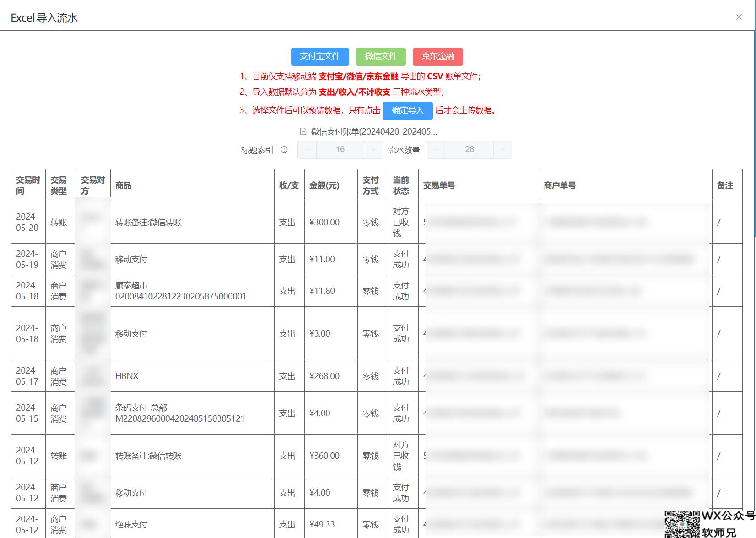This screenshot has width=756, height=538.
Task: Click the 交易时间 column header
Action: coord(28,185)
